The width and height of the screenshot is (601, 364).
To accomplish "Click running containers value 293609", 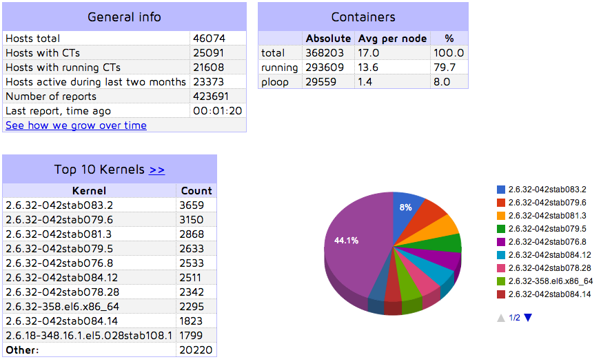I will tap(325, 68).
